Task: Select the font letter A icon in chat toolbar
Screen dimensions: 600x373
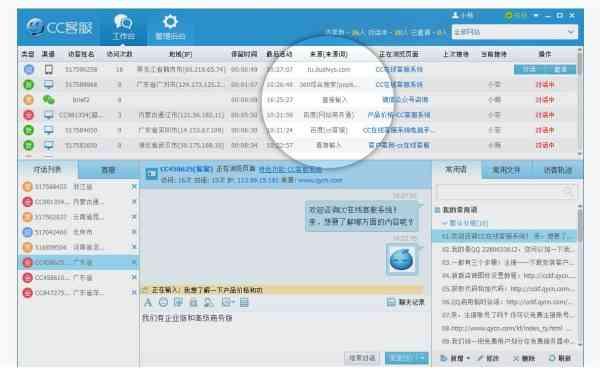Action: click(148, 303)
